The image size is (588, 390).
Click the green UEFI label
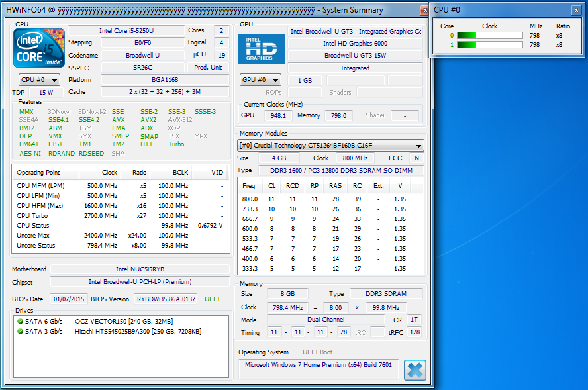tap(212, 299)
